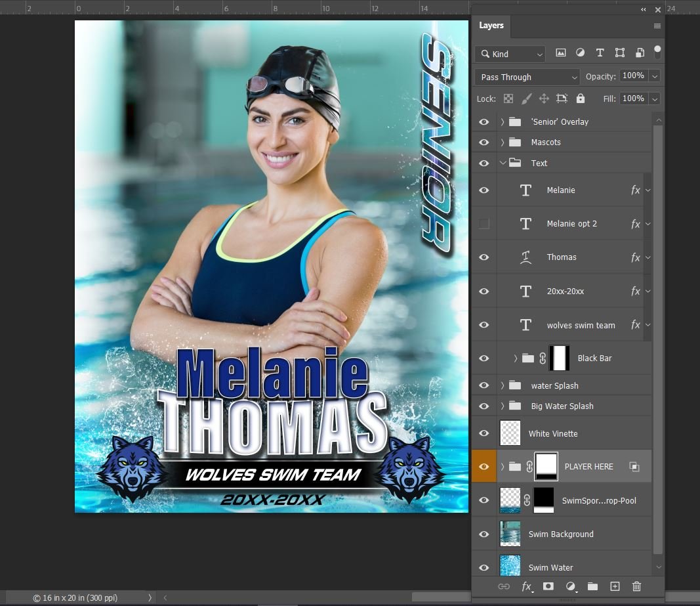Open the Pass Through blend mode dropdown

tap(526, 77)
